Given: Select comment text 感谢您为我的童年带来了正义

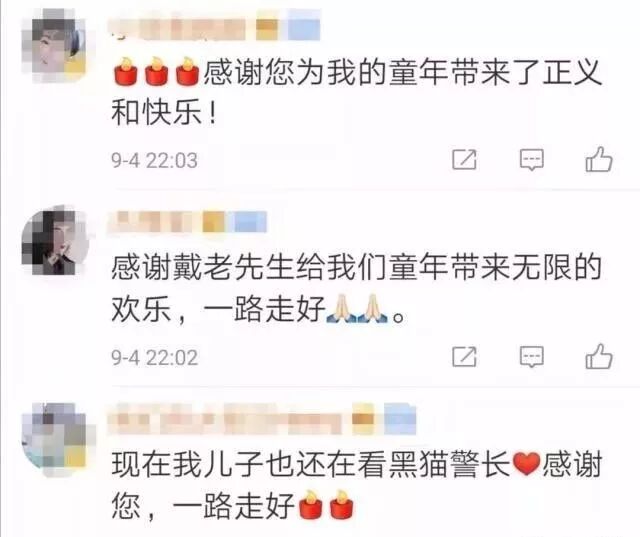Looking at the screenshot, I should tap(402, 73).
